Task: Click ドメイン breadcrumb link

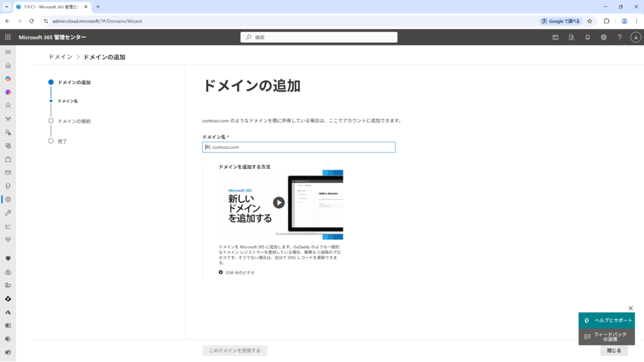Action: pos(60,57)
